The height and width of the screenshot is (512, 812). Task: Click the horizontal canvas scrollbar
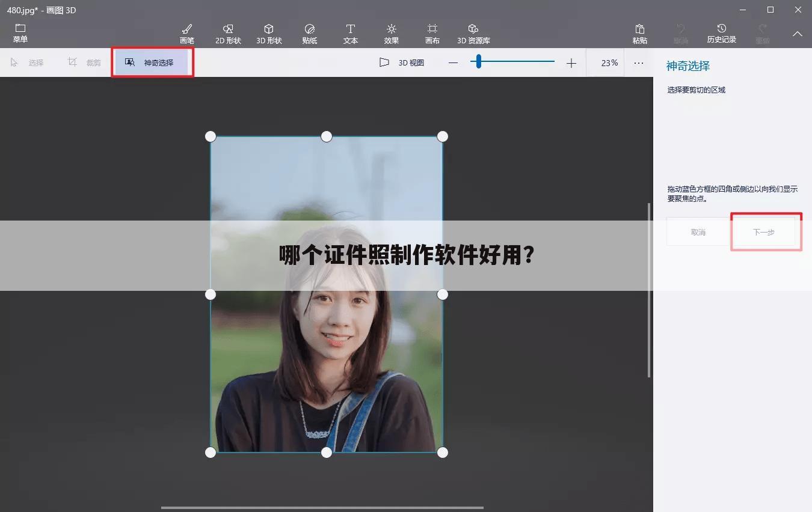[322, 508]
